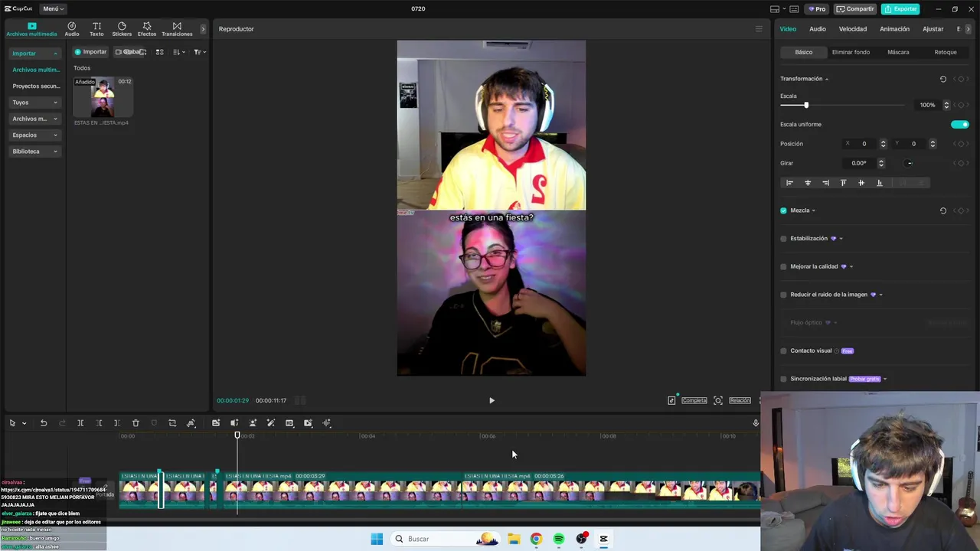The image size is (980, 551).
Task: Open the reproductor hamburger menu
Action: (x=759, y=29)
